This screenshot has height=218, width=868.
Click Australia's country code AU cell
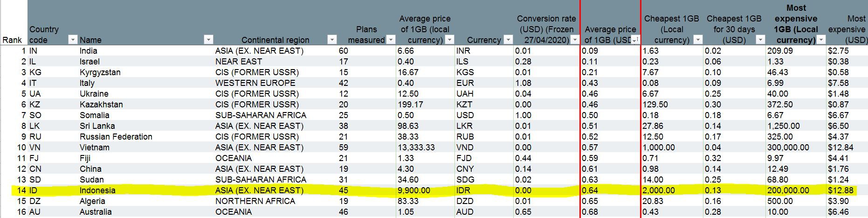click(35, 212)
